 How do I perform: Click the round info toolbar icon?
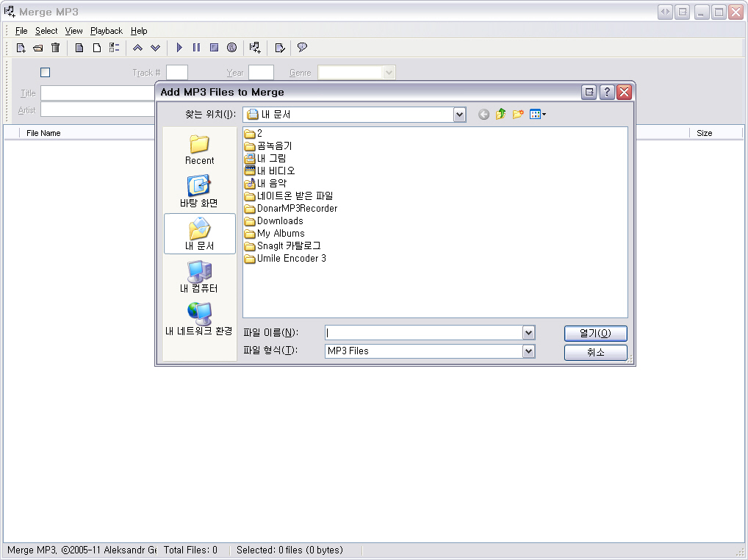(x=232, y=48)
